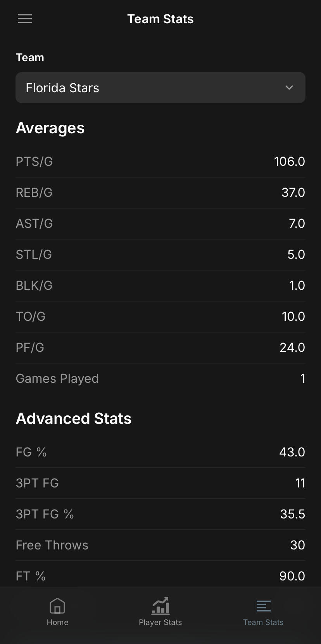Tap the Player Stats chart icon

pyautogui.click(x=160, y=606)
